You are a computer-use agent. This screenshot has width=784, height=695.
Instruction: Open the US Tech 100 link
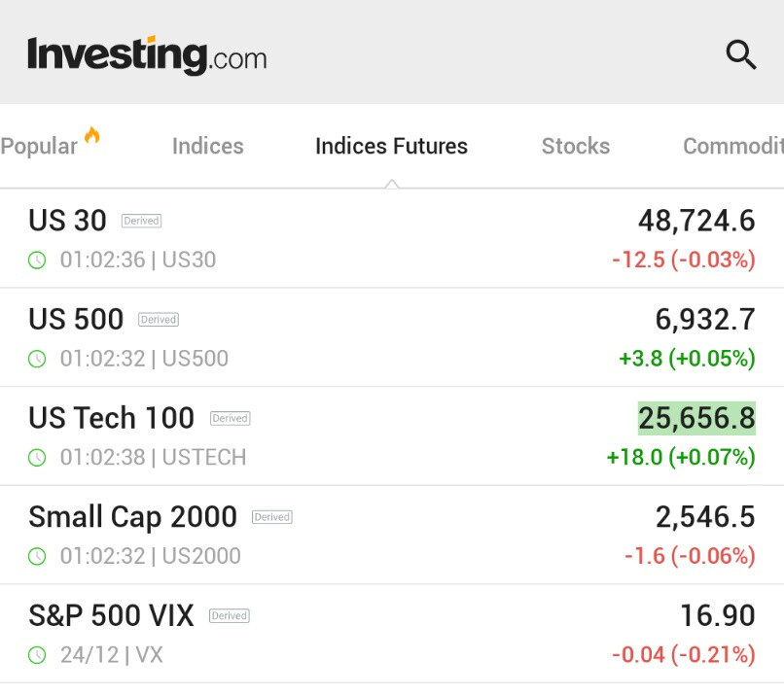coord(112,418)
